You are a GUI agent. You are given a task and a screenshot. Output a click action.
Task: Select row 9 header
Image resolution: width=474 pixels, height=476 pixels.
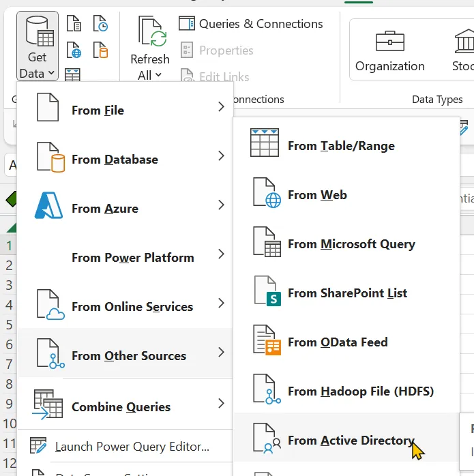(x=9, y=404)
